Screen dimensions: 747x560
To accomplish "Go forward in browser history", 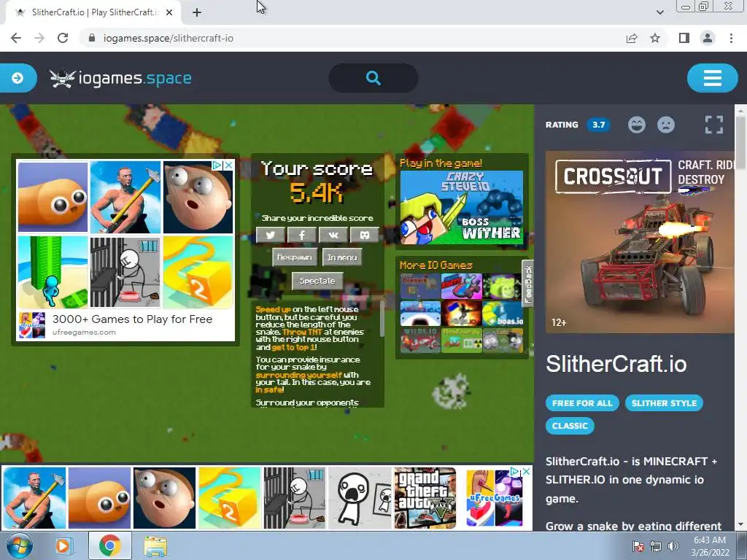I will (39, 38).
